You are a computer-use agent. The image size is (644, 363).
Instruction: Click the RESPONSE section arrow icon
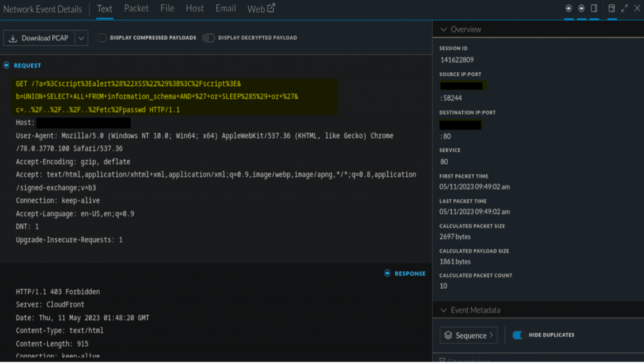(x=387, y=274)
